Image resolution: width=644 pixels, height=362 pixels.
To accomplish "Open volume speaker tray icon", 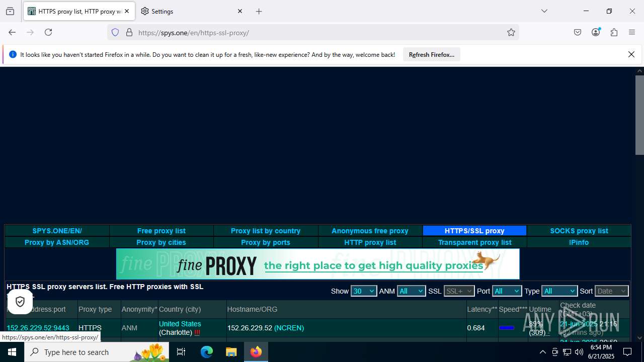I will tap(579, 352).
